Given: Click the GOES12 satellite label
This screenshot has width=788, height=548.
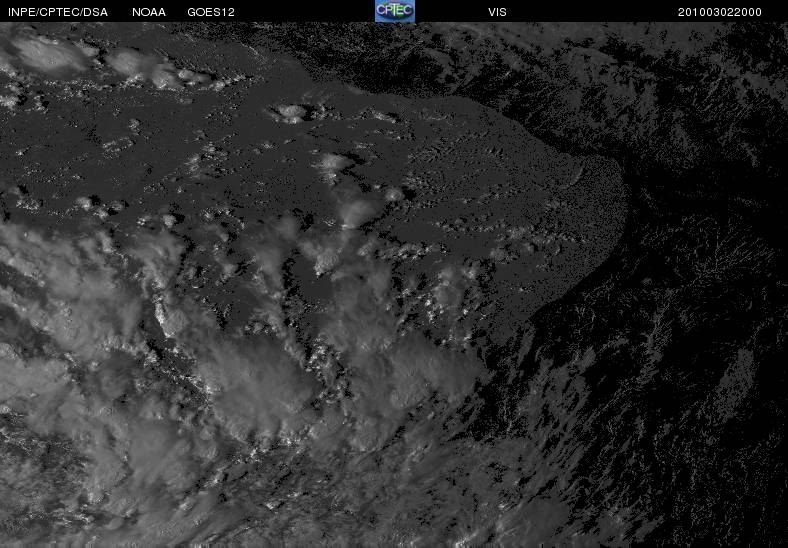Looking at the screenshot, I should 211,12.
